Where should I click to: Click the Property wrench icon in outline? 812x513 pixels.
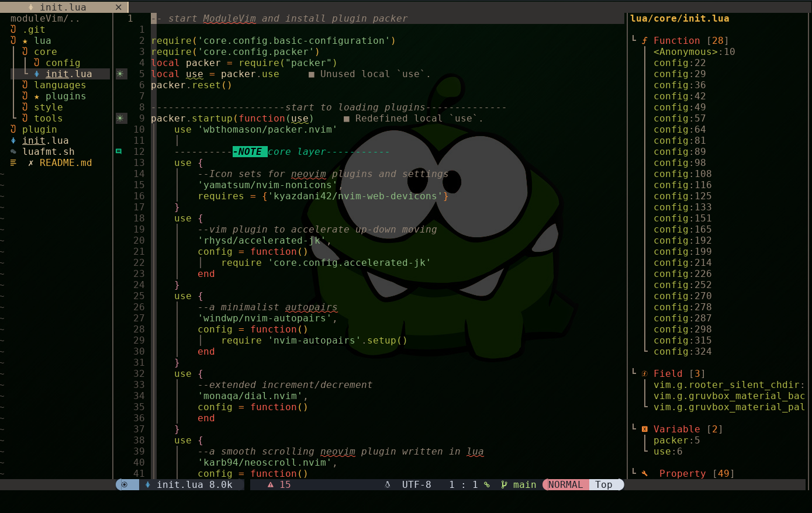(645, 474)
